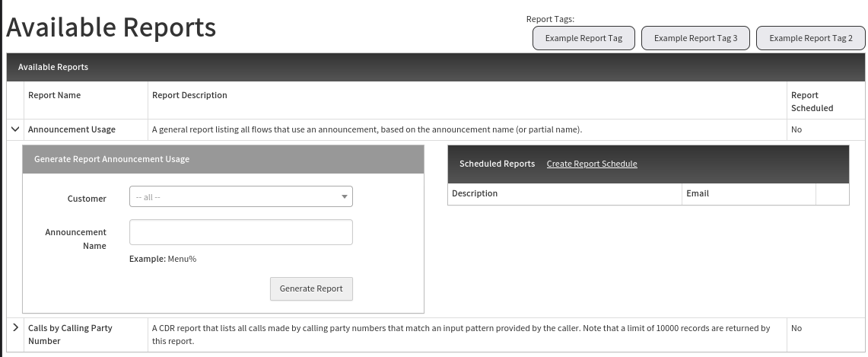Click the Scheduled Reports panel title

coord(497,164)
